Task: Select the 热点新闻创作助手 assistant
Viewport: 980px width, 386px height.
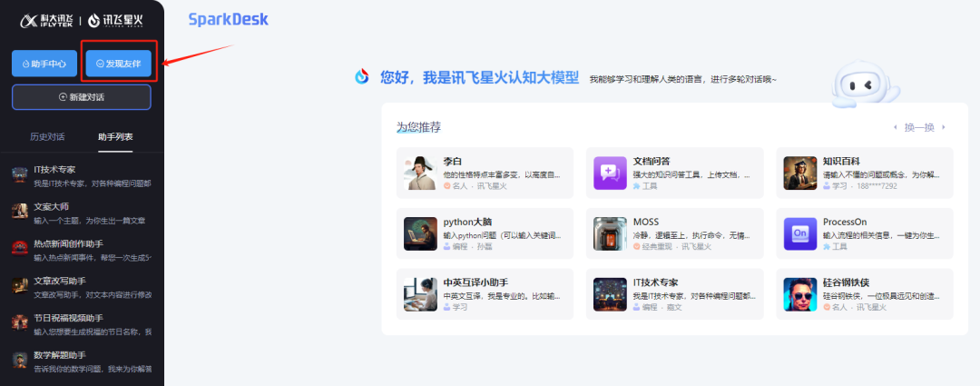Action: pos(82,250)
